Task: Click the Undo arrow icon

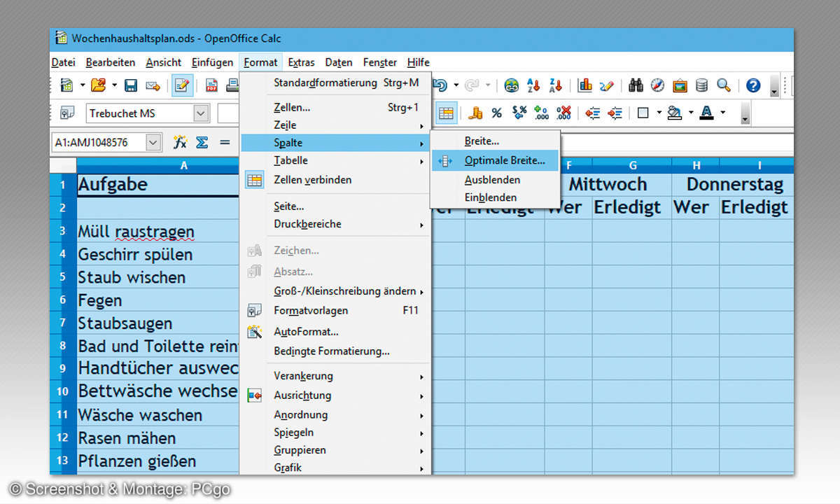Action: 441,85
